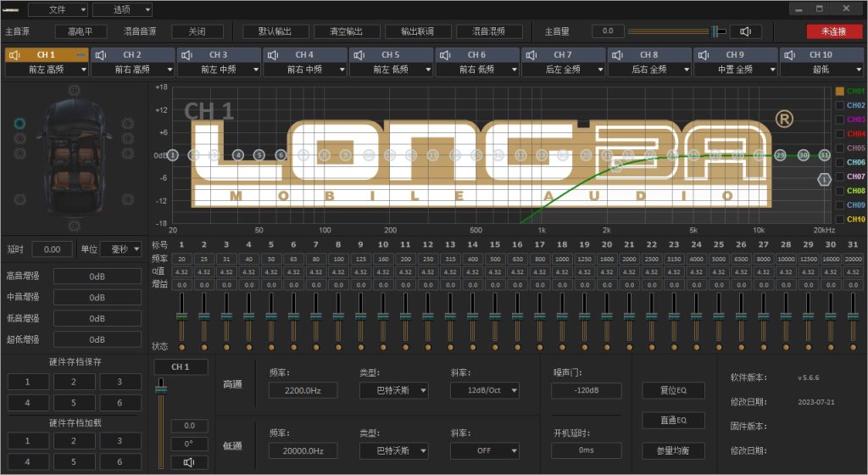The width and height of the screenshot is (868, 475).
Task: Switch to CH 3 channel tab
Action: point(219,55)
